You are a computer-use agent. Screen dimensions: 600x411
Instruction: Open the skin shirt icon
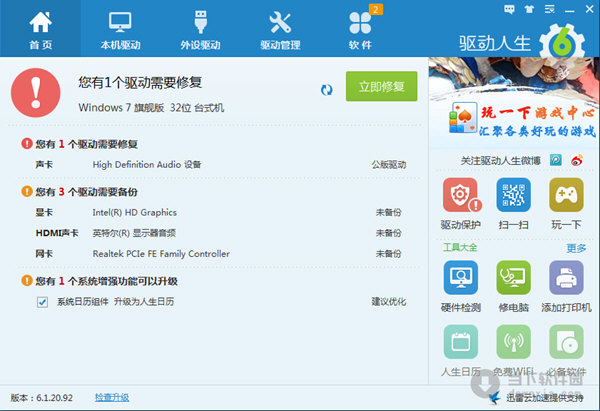point(529,9)
